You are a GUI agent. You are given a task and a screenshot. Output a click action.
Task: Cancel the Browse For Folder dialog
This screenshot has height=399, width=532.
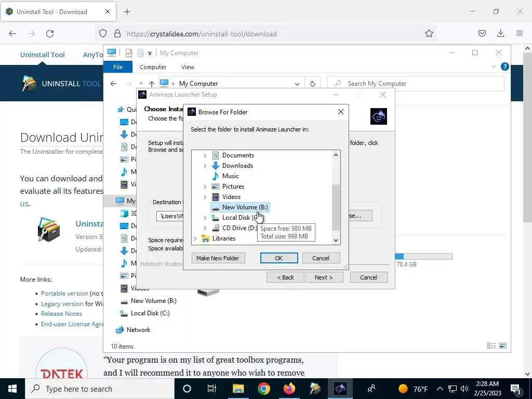tap(321, 258)
